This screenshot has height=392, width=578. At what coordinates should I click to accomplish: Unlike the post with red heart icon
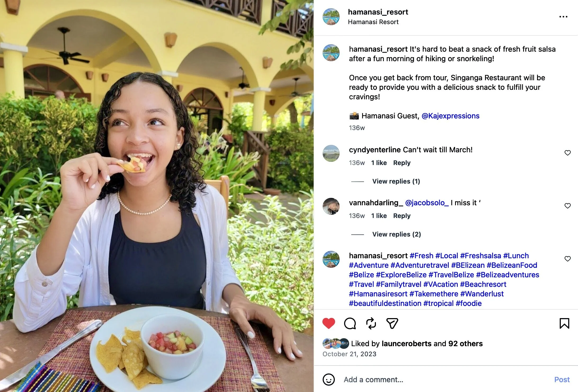click(329, 323)
